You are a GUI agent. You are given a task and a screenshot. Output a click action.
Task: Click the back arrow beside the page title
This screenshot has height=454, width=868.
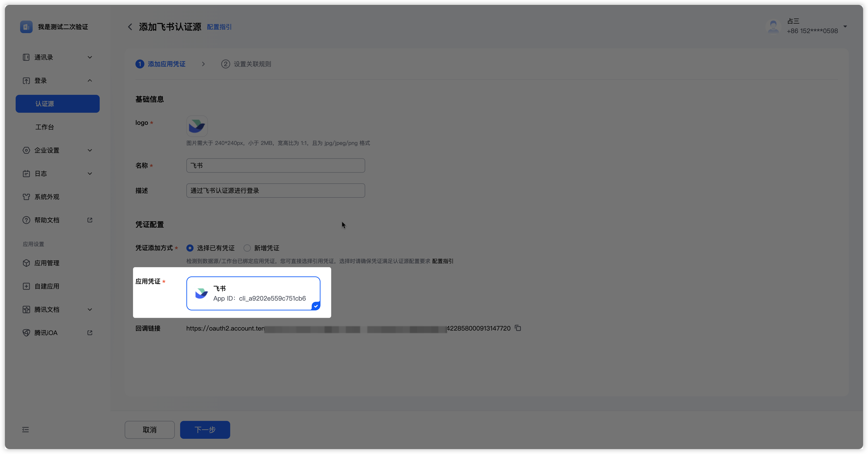point(130,27)
